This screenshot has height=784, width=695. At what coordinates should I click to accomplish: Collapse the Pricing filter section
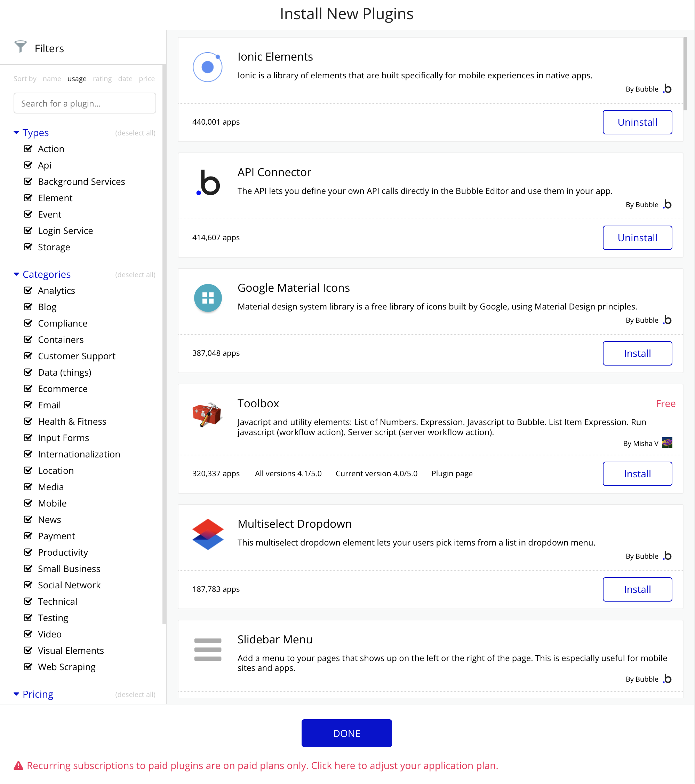click(x=16, y=694)
